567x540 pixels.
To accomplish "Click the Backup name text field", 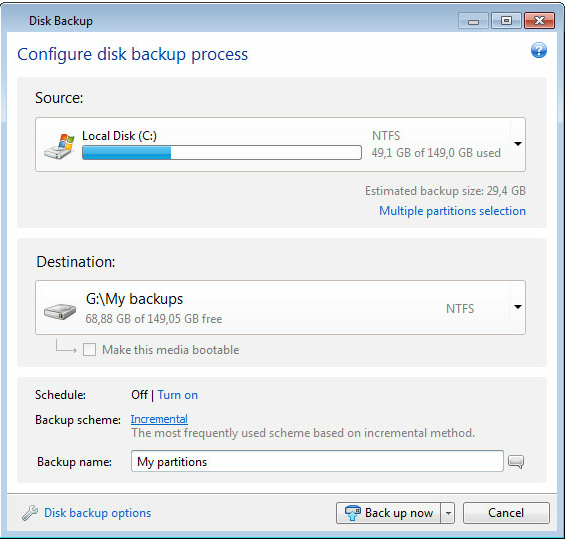I will tap(317, 461).
